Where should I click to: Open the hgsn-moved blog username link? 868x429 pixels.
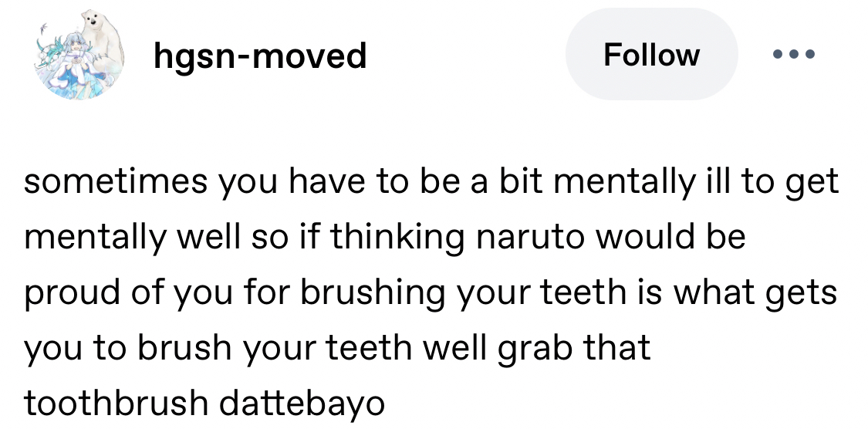tap(260, 56)
